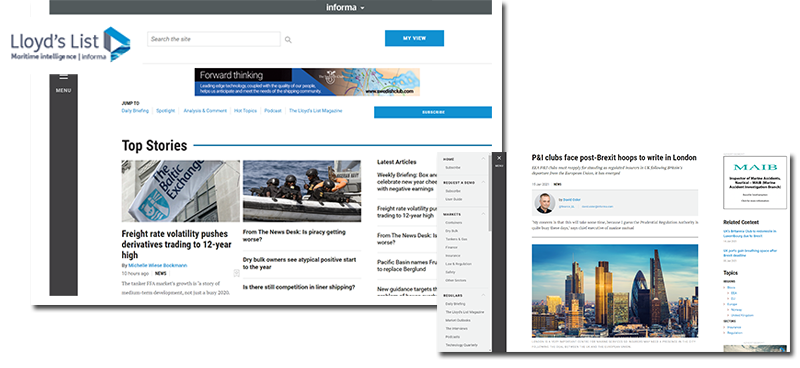Click the United Kingdom topic link
This screenshot has height=368, width=800.
tap(742, 315)
